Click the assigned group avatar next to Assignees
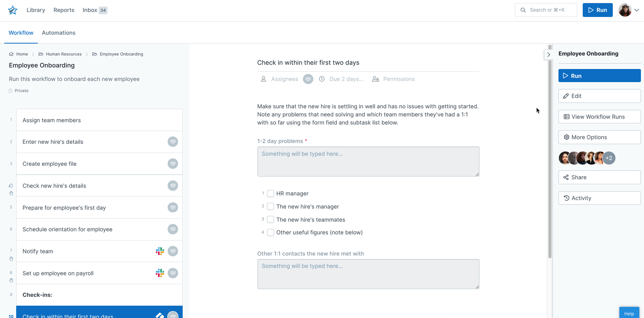The image size is (644, 318). click(x=308, y=79)
